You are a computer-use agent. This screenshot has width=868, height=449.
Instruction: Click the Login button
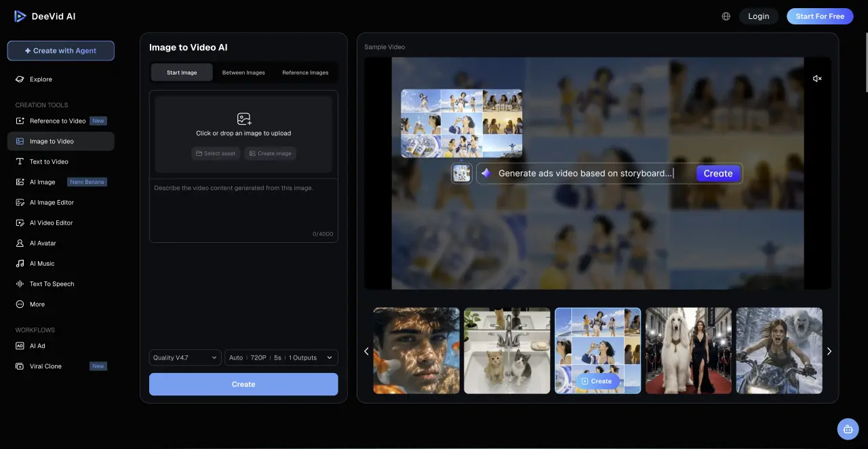click(759, 16)
